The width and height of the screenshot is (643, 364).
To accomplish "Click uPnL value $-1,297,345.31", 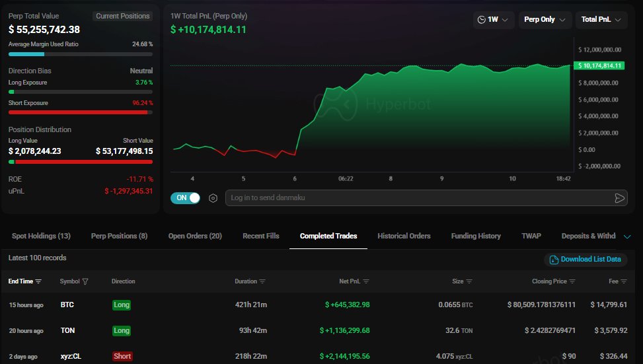I will point(128,192).
